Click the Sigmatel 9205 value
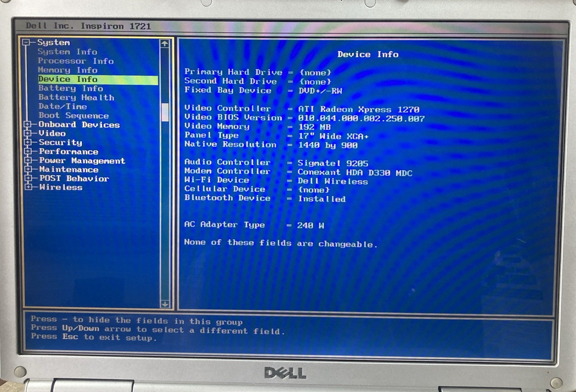 (x=333, y=163)
